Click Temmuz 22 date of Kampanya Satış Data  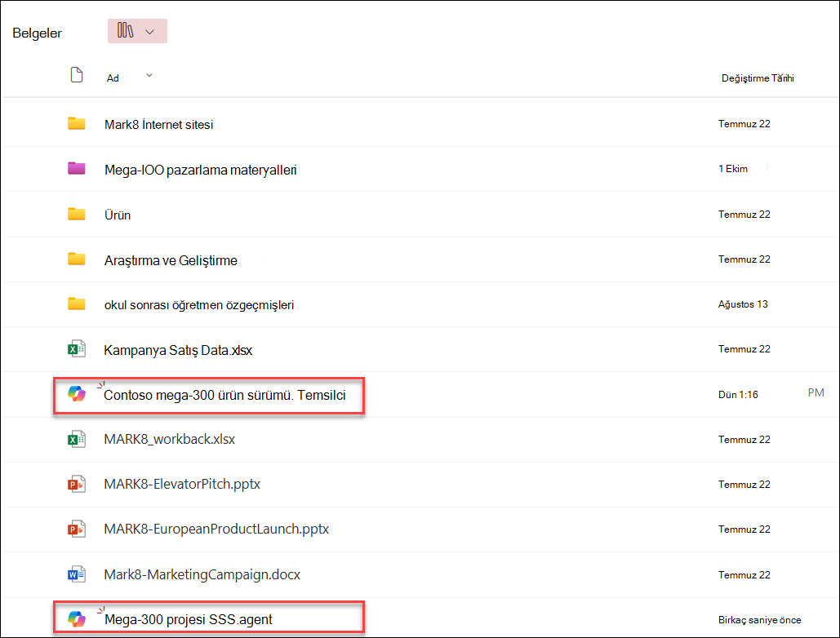(744, 349)
